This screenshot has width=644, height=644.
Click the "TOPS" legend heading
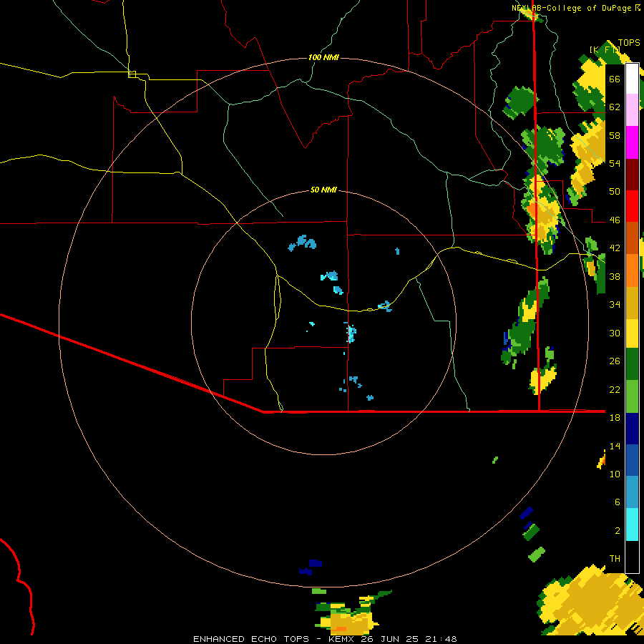pyautogui.click(x=629, y=43)
